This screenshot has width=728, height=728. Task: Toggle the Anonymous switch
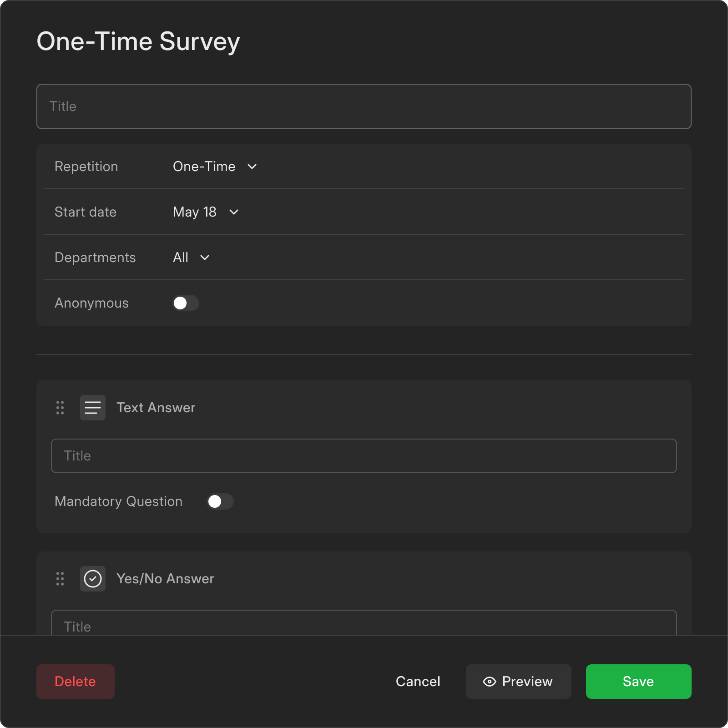pyautogui.click(x=186, y=303)
